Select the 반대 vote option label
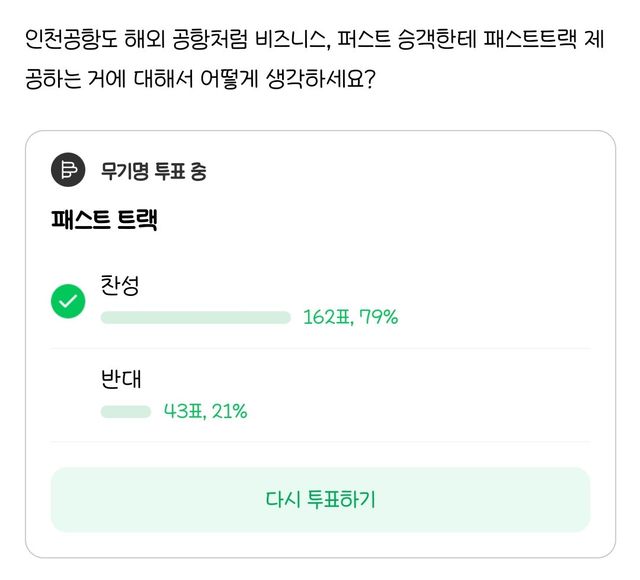Image resolution: width=640 pixels, height=580 pixels. pyautogui.click(x=119, y=379)
